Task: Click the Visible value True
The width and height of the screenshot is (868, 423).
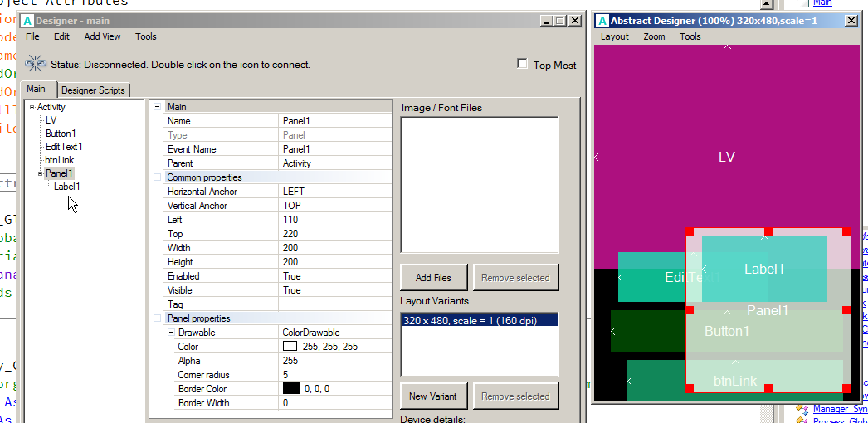Action: 334,290
